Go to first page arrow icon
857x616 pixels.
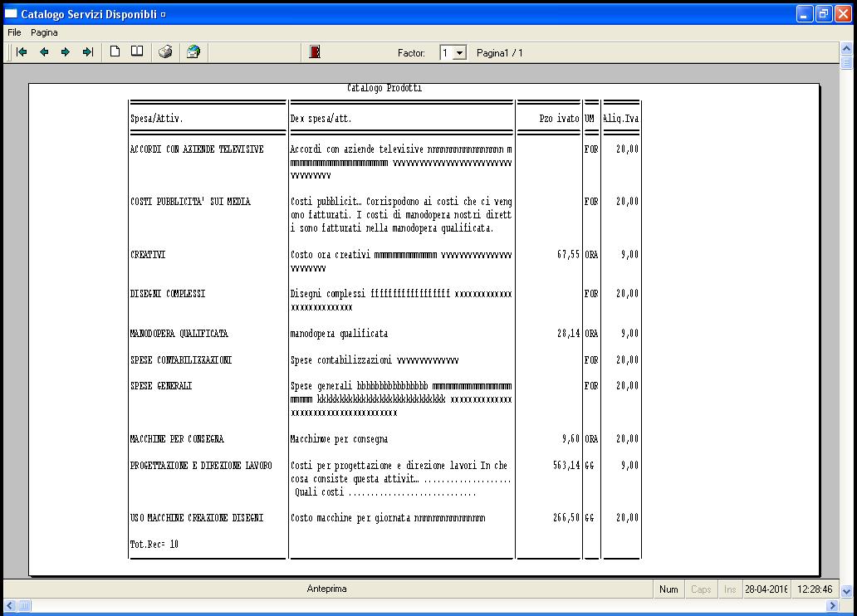(x=22, y=52)
